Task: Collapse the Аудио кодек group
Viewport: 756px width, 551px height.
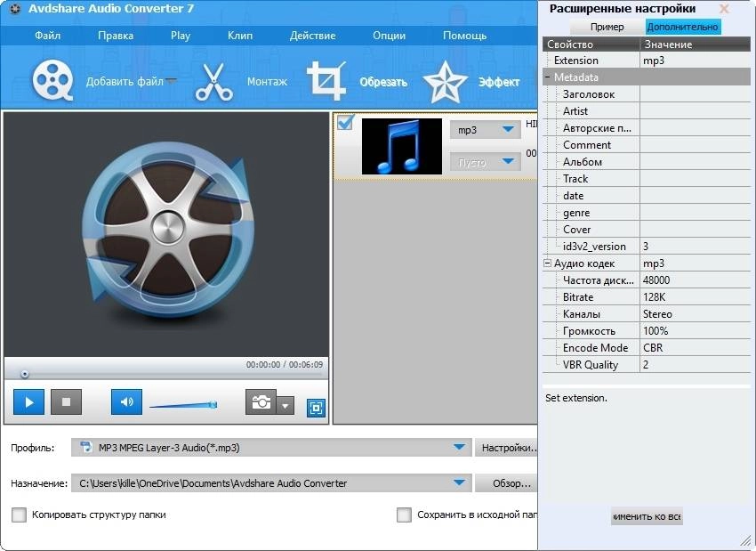Action: [x=547, y=263]
